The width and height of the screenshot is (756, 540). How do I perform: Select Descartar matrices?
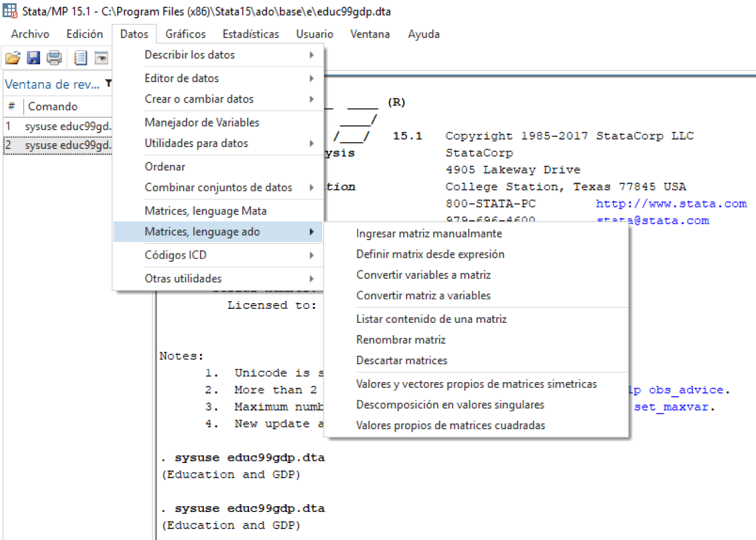coord(476,360)
